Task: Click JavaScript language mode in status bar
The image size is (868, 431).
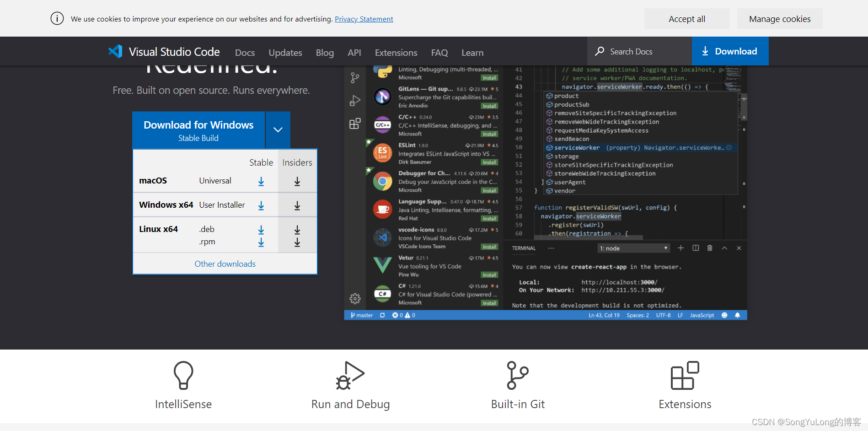Action: [702, 315]
